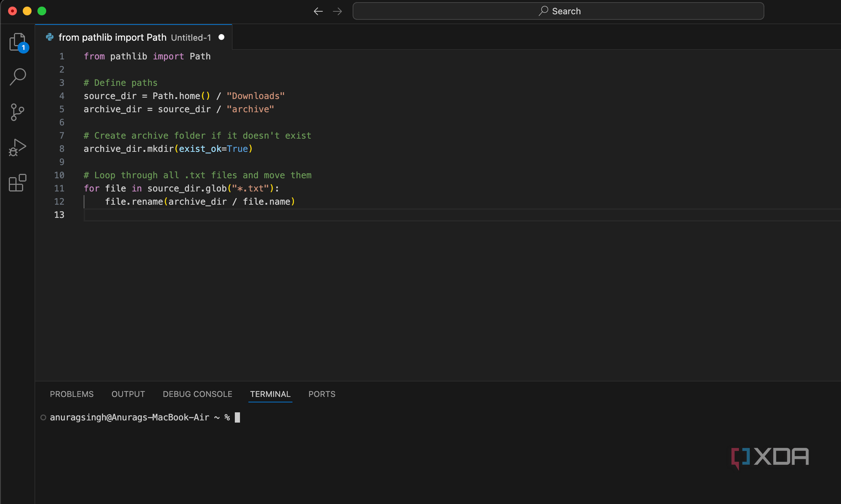Open the DEBUG CONSOLE tab
Screen dimensions: 841x504
(x=197, y=394)
